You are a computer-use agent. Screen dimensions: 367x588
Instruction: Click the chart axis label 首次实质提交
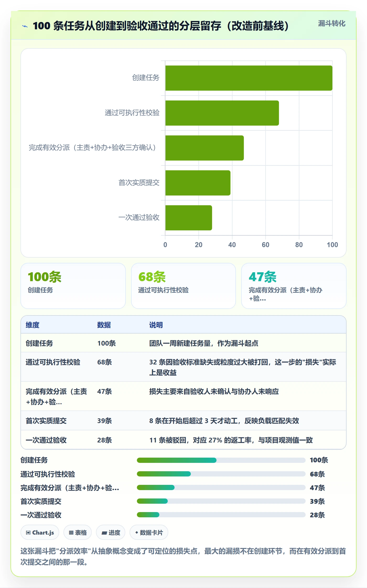[x=139, y=182]
